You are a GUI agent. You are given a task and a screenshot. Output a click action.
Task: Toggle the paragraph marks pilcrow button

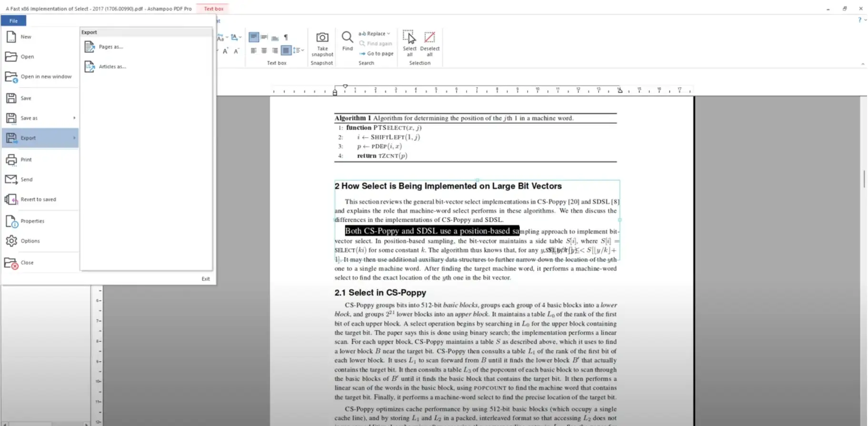tap(286, 37)
